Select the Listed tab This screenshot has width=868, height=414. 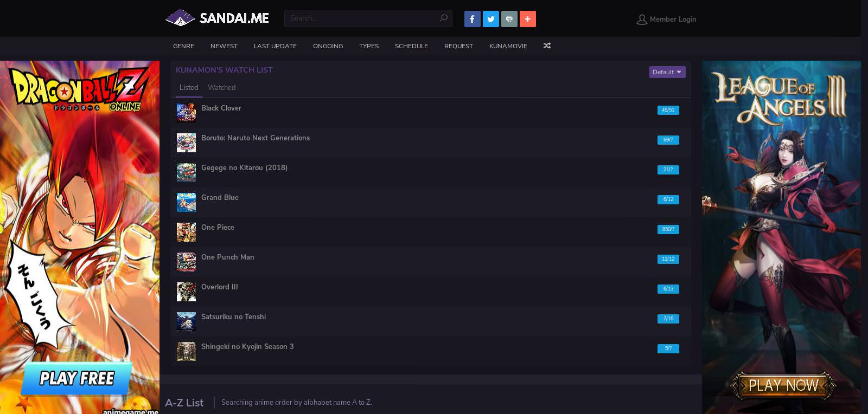click(x=189, y=87)
